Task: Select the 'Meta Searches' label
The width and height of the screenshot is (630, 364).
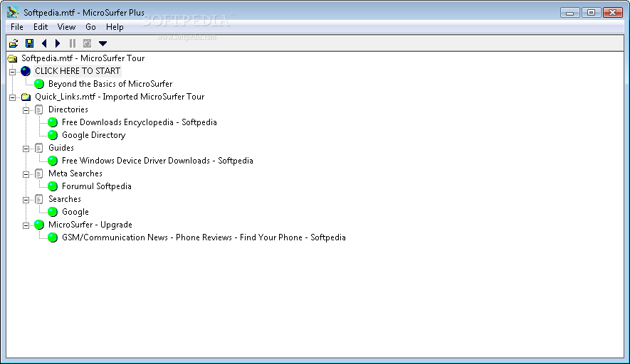Action: coord(75,173)
